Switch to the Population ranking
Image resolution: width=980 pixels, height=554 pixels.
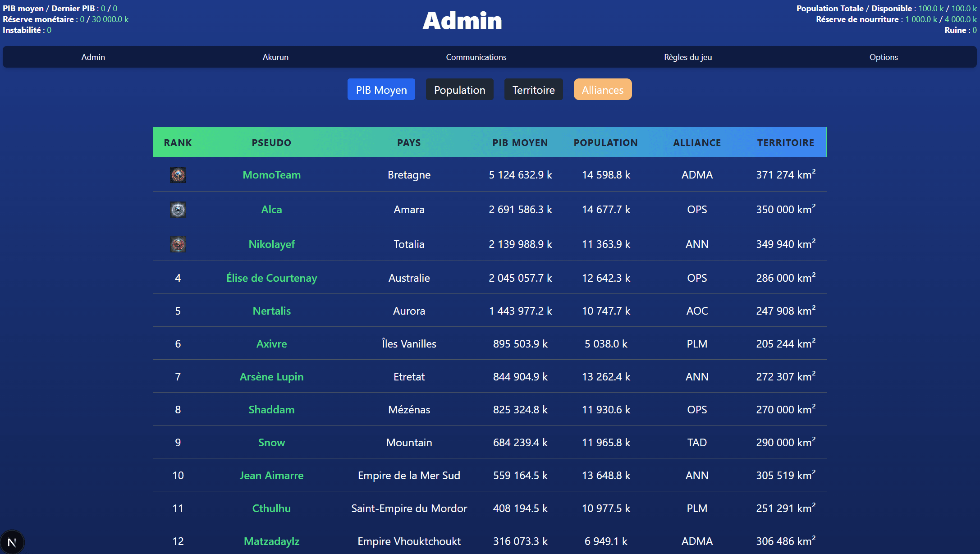tap(459, 90)
